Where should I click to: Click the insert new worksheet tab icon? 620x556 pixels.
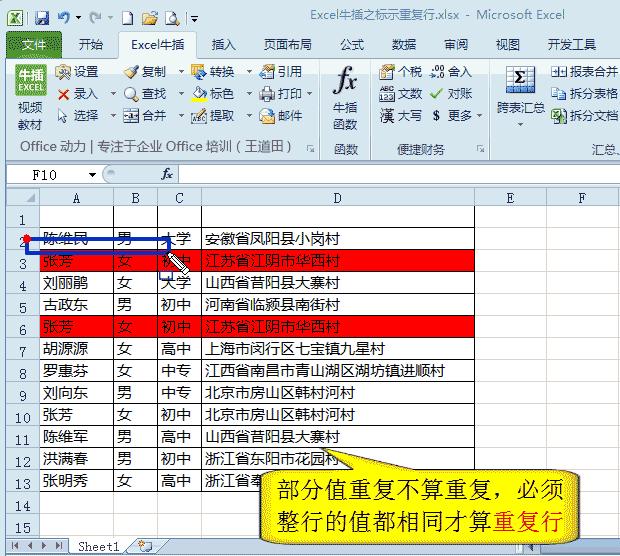point(145,546)
